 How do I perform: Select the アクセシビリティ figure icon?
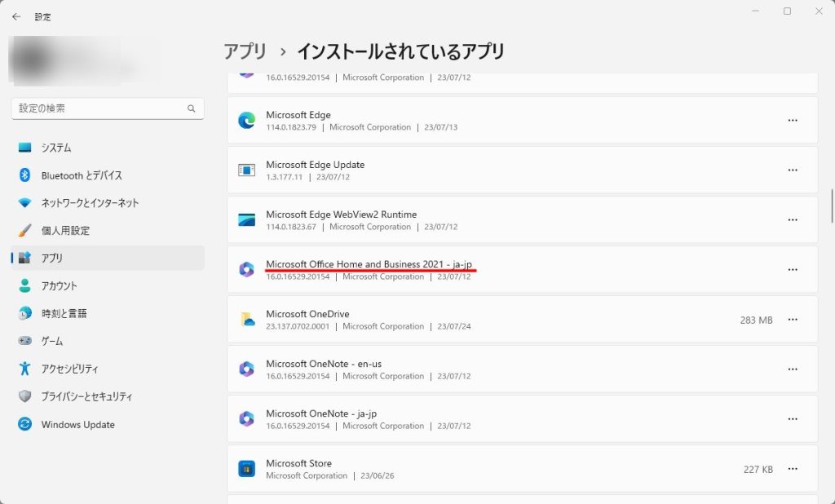pos(24,369)
